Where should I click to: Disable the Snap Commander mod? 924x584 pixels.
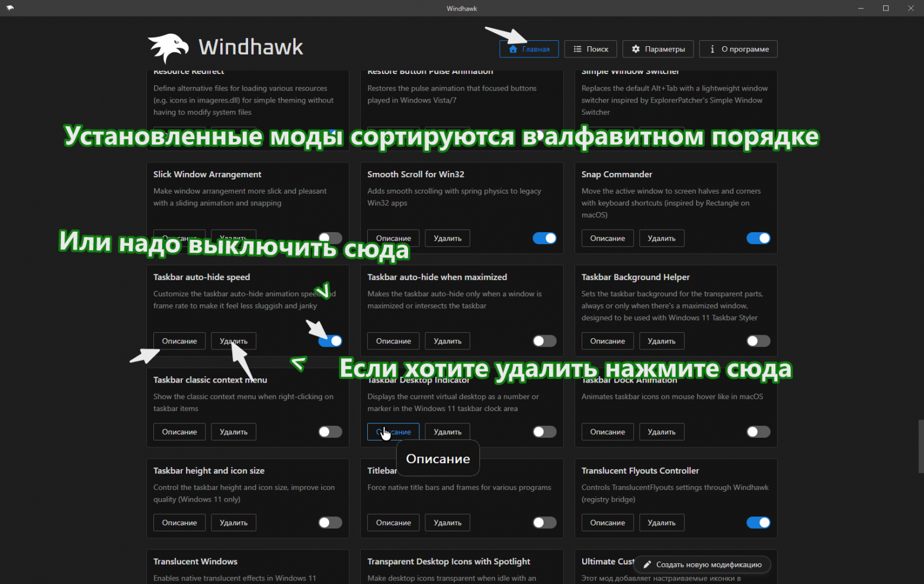tap(758, 238)
